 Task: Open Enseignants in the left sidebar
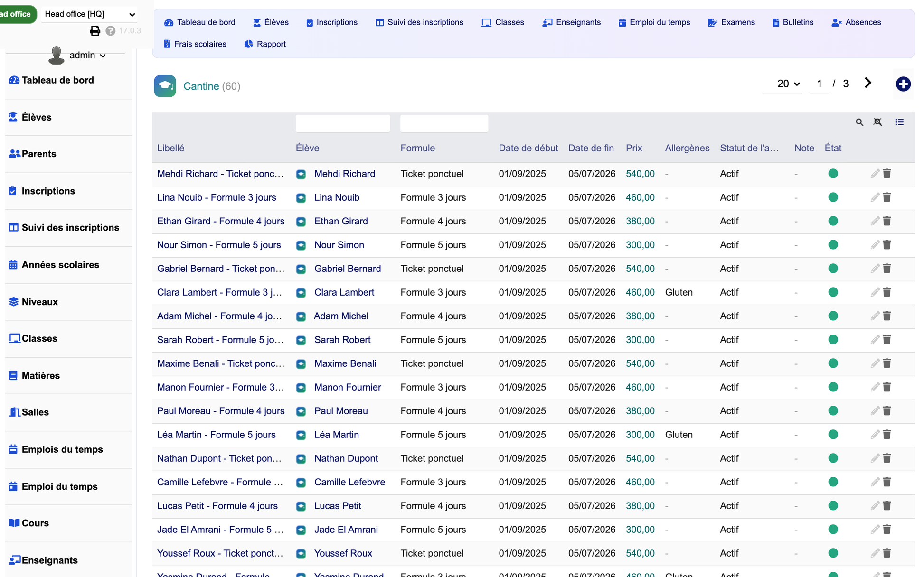pos(43,560)
